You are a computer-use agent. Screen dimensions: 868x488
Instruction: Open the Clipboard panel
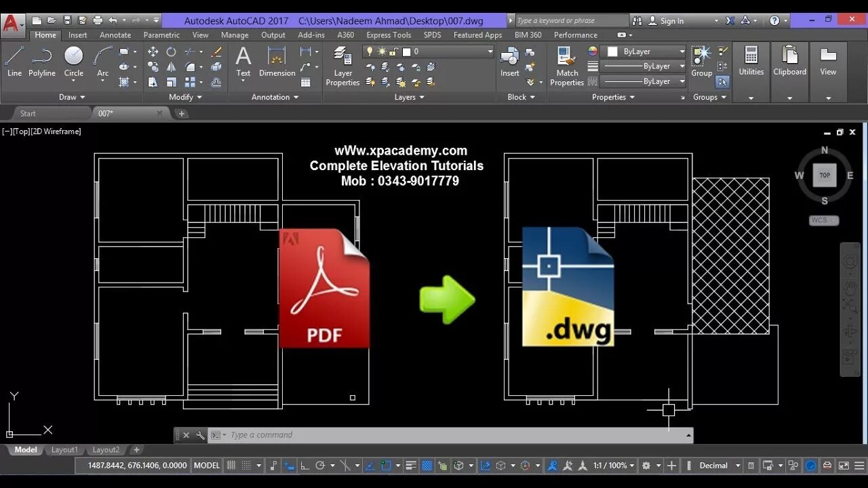tap(789, 71)
